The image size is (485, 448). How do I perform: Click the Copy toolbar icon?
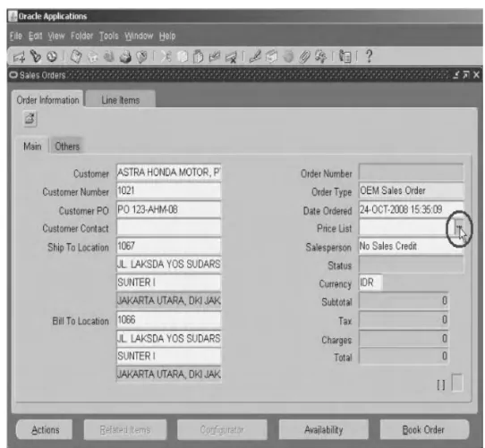[183, 57]
